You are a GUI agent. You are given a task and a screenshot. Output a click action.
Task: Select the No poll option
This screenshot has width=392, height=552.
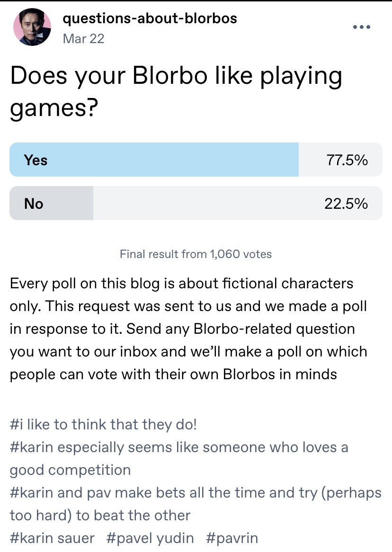(196, 203)
